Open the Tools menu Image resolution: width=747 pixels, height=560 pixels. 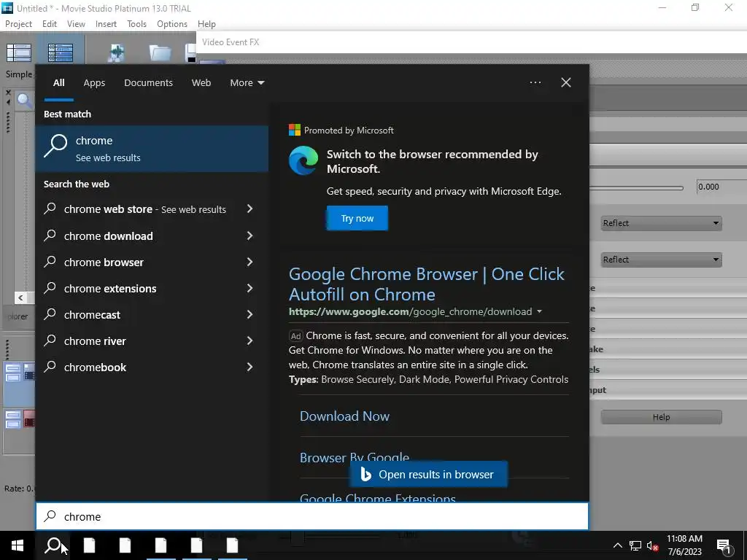click(136, 24)
